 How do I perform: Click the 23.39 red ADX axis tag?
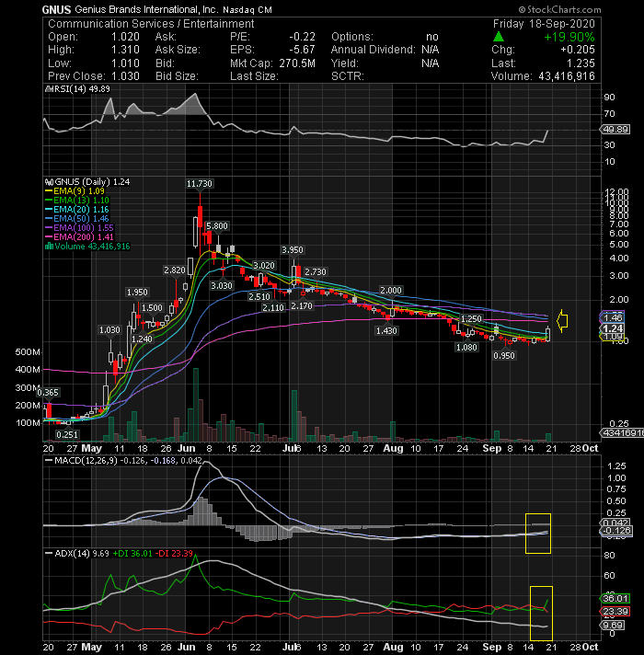pos(615,612)
